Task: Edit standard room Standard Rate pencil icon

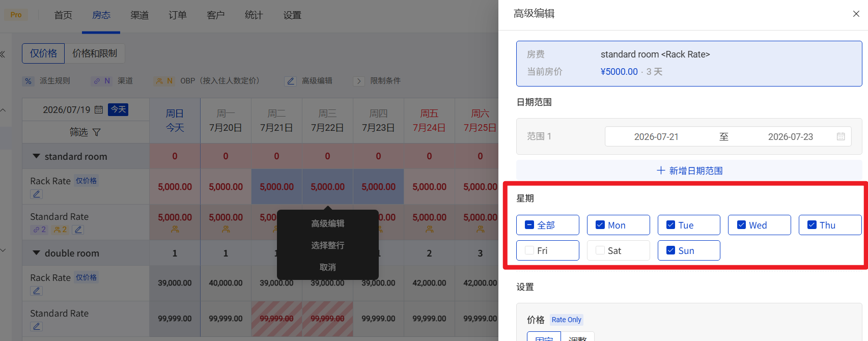Action: tap(78, 230)
